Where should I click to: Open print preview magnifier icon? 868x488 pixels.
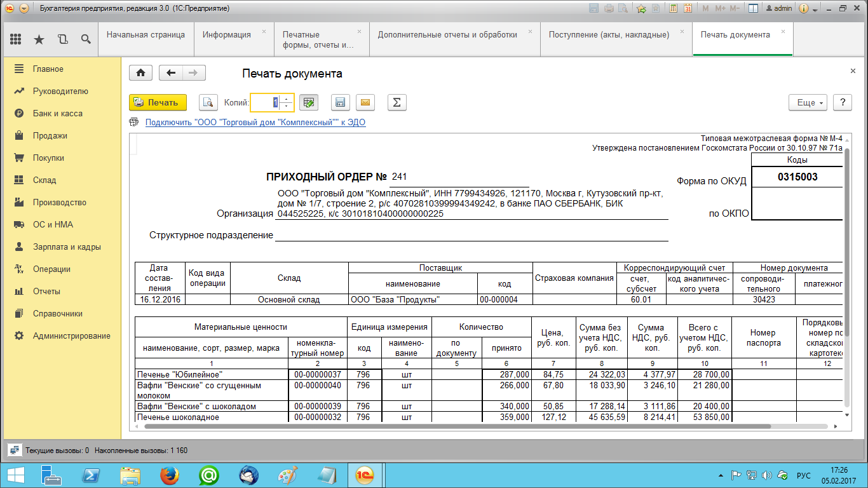point(208,102)
